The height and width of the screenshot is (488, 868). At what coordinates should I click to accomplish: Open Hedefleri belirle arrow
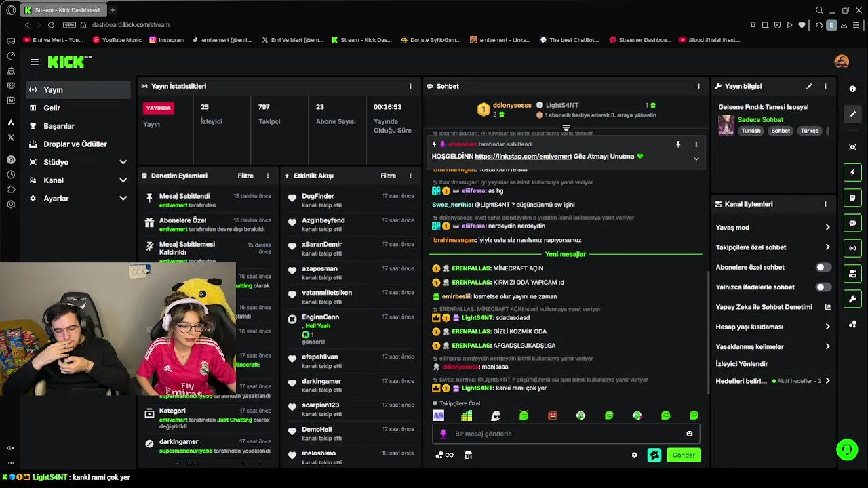coord(827,381)
